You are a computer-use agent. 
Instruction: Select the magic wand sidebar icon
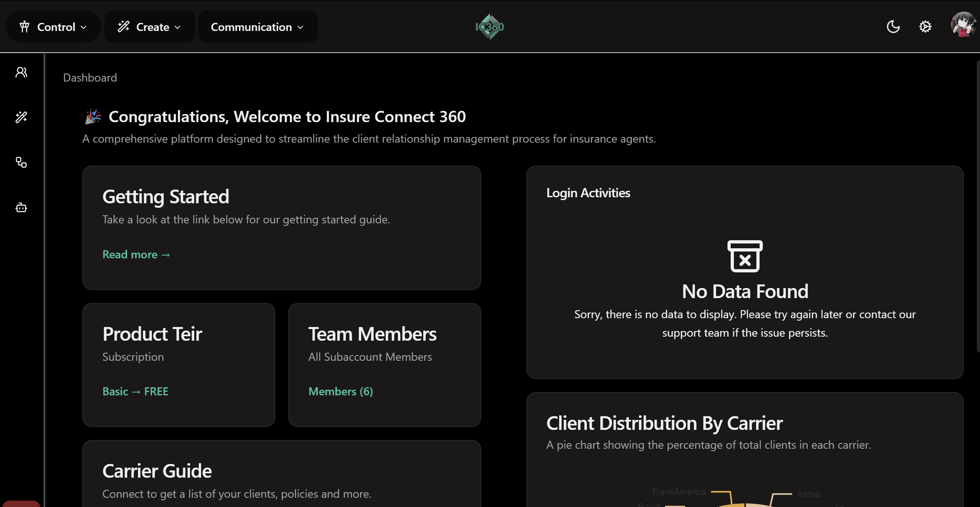tap(21, 117)
